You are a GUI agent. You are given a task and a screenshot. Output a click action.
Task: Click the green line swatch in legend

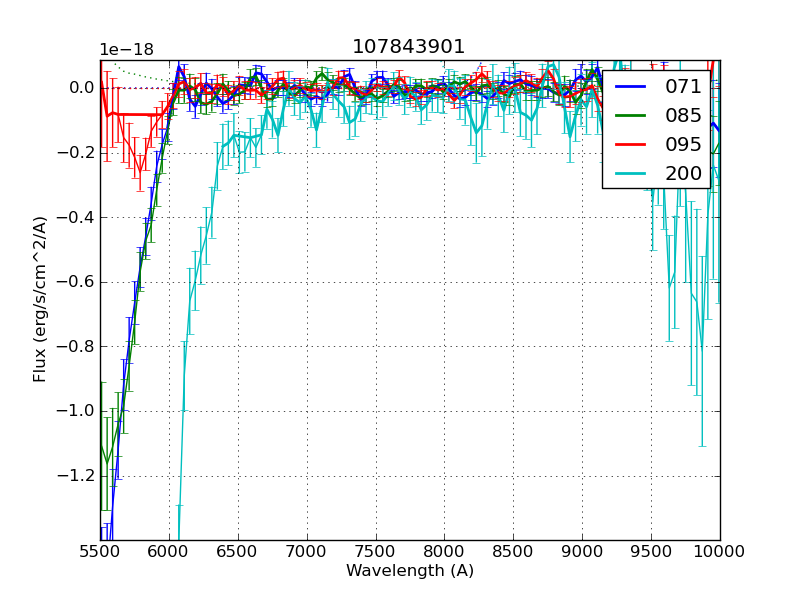pyautogui.click(x=632, y=116)
